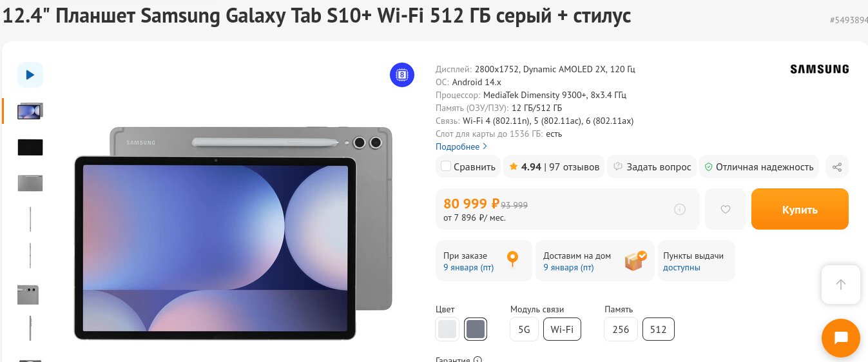Viewport: 868px width, 362px height.
Task: Open price info circle icon
Action: tap(679, 209)
